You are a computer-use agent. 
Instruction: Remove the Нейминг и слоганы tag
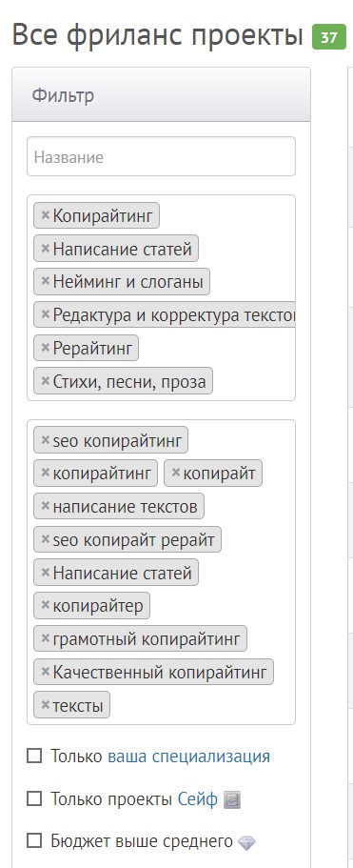46,281
